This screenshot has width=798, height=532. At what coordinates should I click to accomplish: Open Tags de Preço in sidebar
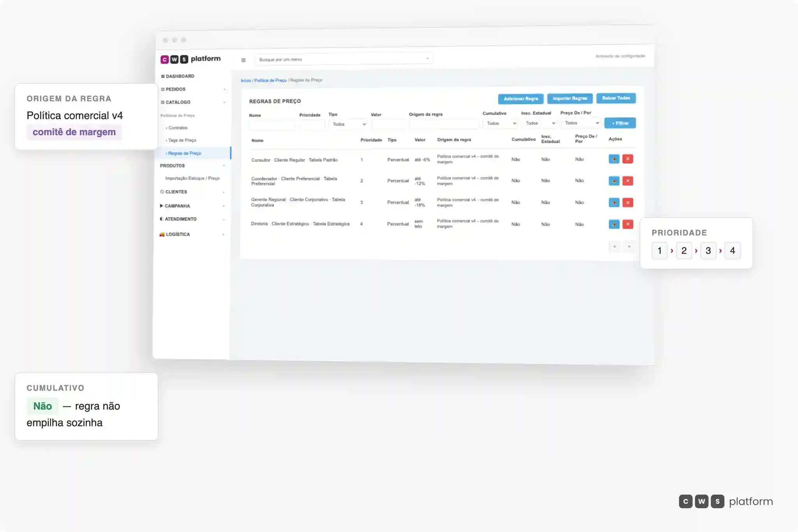[x=182, y=140]
